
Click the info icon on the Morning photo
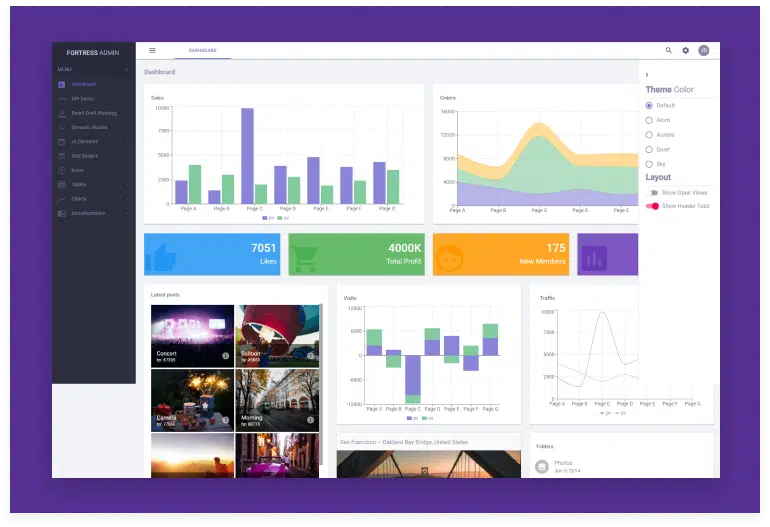pos(310,420)
